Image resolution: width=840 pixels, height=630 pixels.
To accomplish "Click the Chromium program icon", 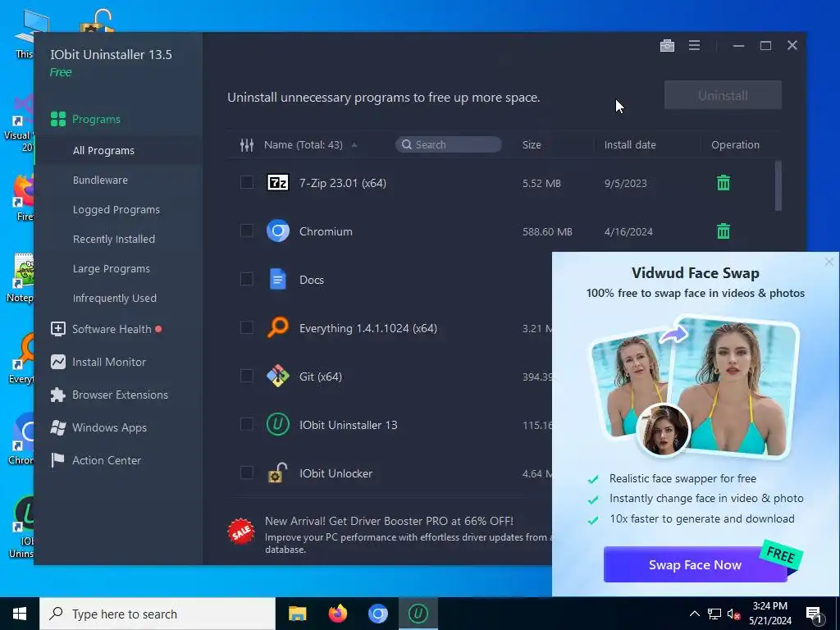I will [278, 231].
